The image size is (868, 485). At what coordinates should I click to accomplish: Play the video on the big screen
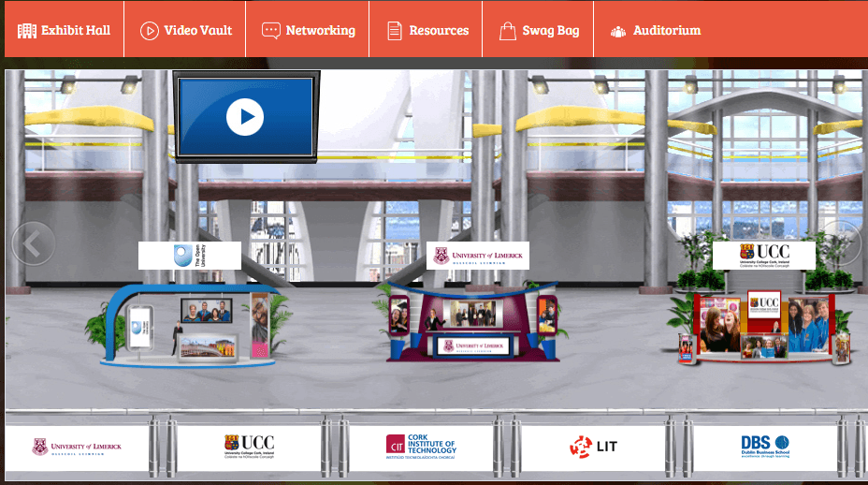(x=245, y=117)
